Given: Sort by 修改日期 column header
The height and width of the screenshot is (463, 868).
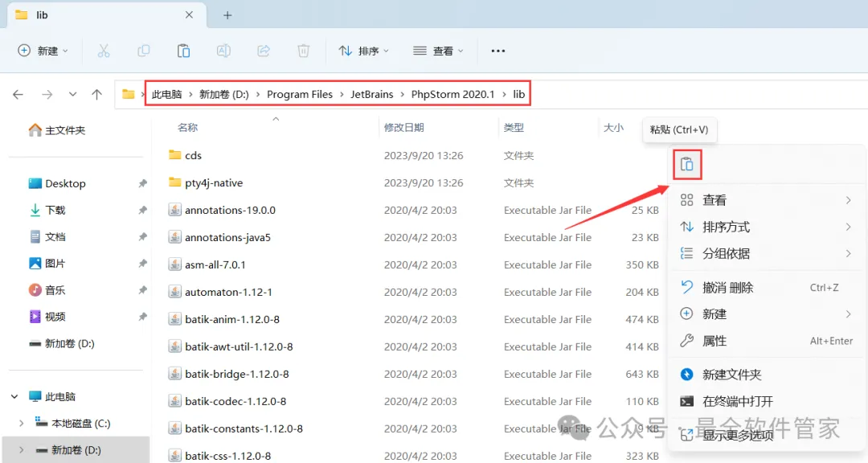Looking at the screenshot, I should pos(404,127).
